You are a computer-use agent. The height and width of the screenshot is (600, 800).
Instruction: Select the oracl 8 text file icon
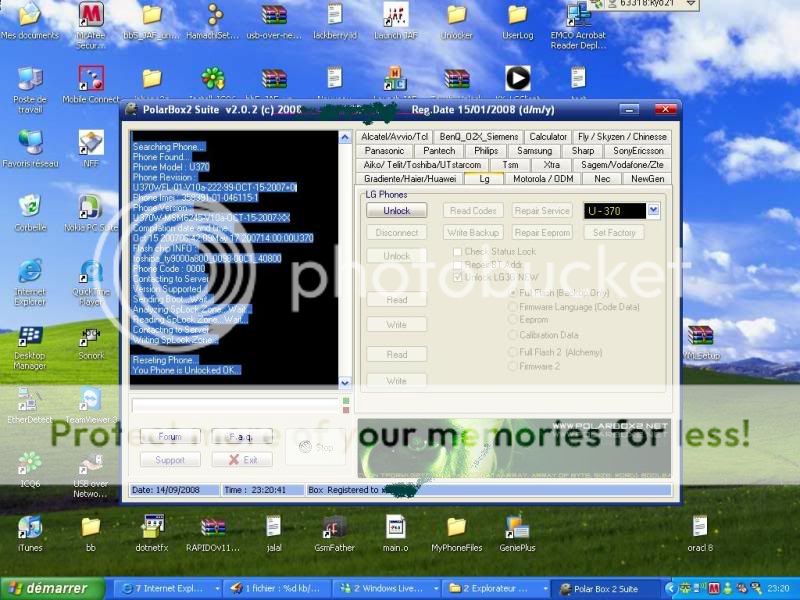coord(700,534)
